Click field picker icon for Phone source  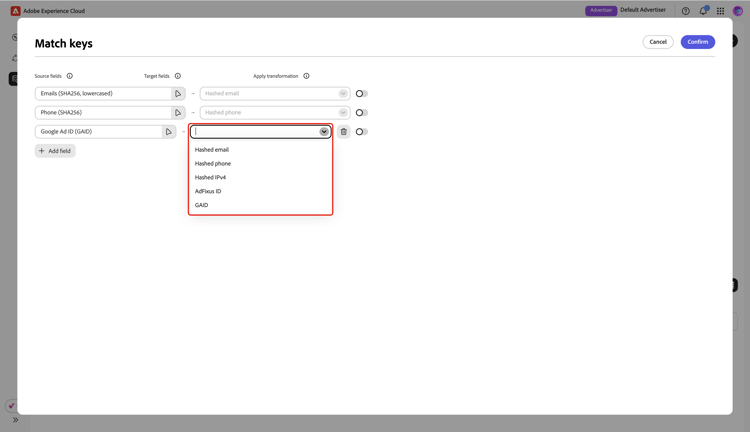(x=178, y=113)
